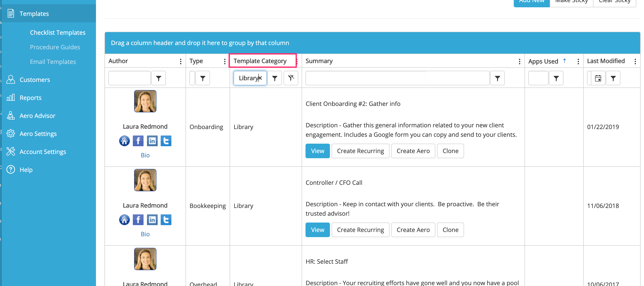Screen dimensions: 644x286
Task: Navigate to Reports
Action: 30,98
